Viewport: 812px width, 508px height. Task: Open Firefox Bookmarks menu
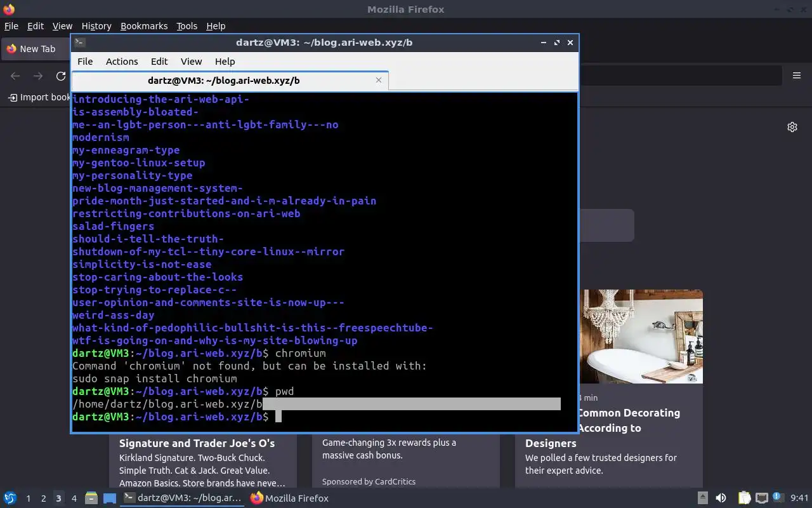click(x=144, y=26)
